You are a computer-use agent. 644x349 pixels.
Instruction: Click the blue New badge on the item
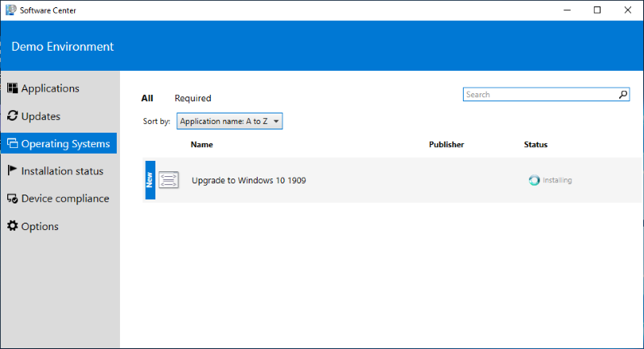click(149, 180)
